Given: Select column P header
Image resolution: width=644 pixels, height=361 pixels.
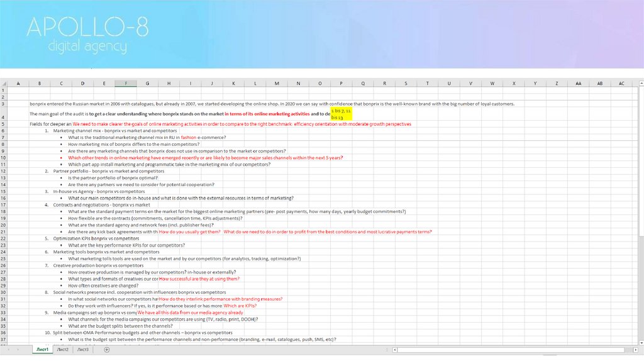Looking at the screenshot, I should click(x=341, y=84).
